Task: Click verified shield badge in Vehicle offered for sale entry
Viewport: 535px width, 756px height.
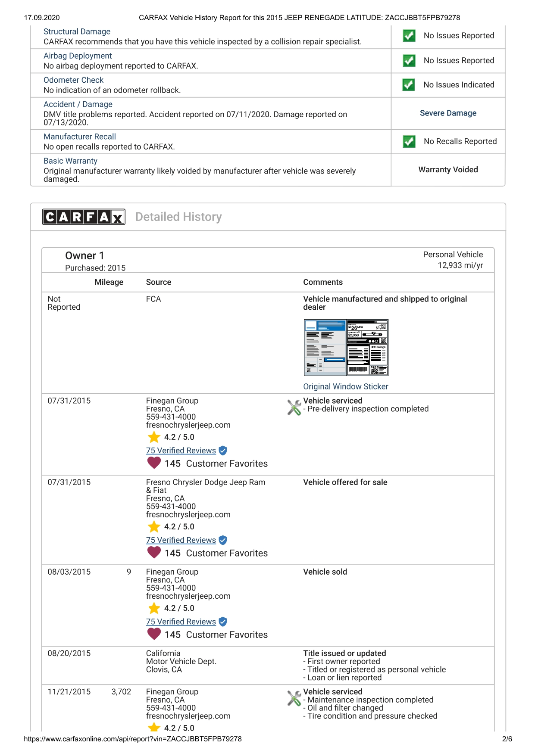Action: click(223, 540)
